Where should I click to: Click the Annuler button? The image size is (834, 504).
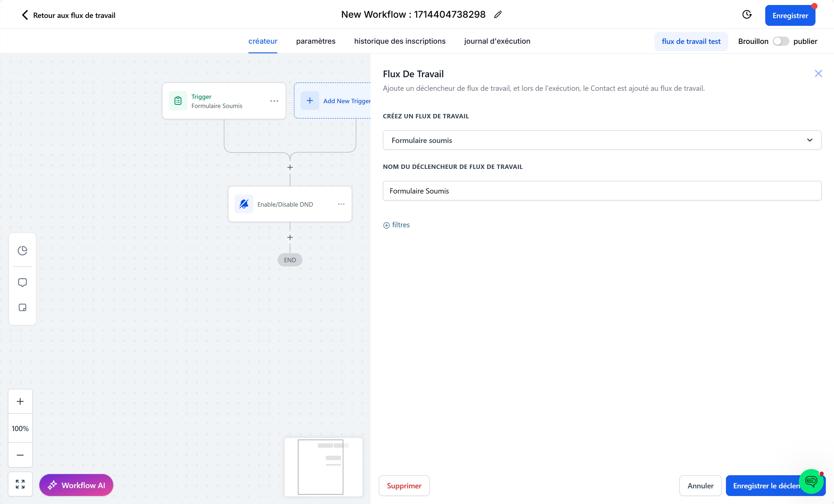[x=700, y=486]
